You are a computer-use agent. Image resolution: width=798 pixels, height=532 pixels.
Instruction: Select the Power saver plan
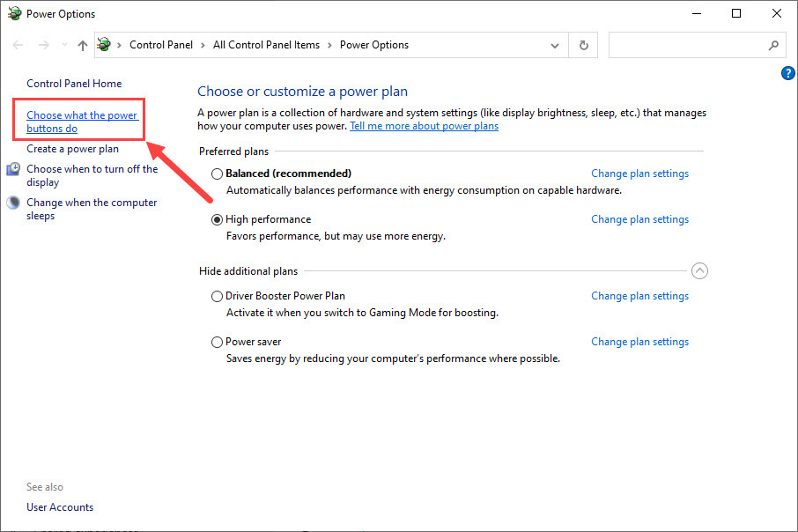(x=217, y=342)
